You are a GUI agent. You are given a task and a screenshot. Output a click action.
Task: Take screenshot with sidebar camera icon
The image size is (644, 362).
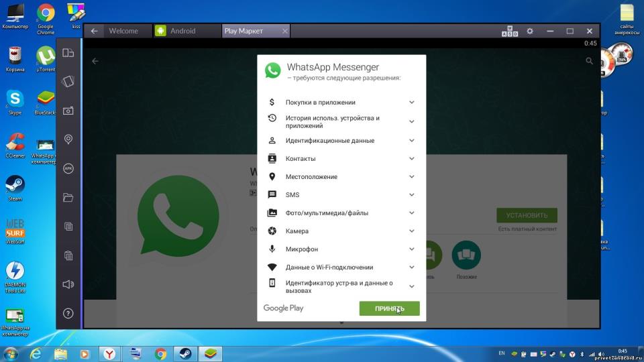(x=68, y=111)
